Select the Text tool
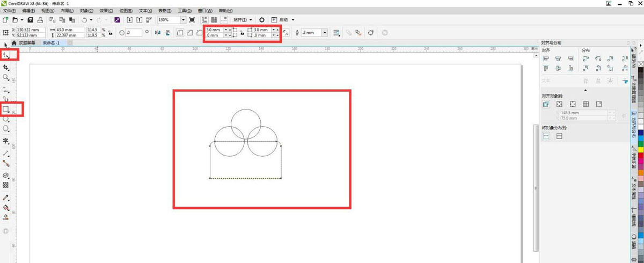The width and height of the screenshot is (644, 263). click(x=6, y=141)
